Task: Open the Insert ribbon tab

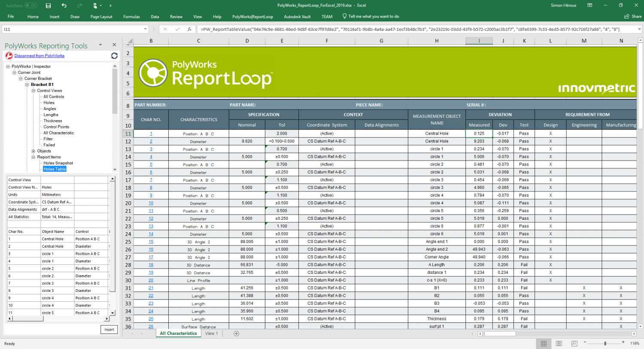Action: (55, 17)
